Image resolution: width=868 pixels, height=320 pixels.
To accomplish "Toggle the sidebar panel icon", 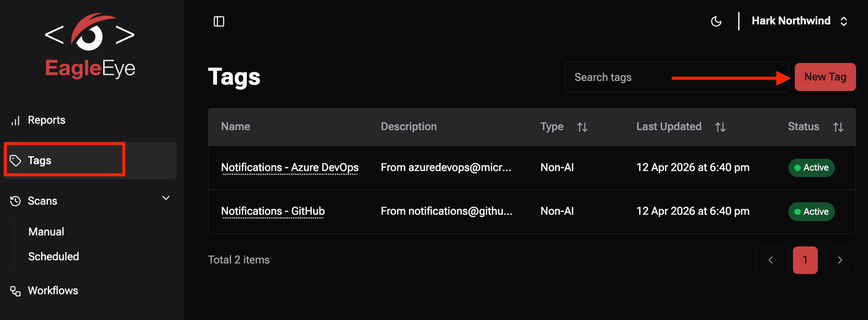I will [x=219, y=22].
